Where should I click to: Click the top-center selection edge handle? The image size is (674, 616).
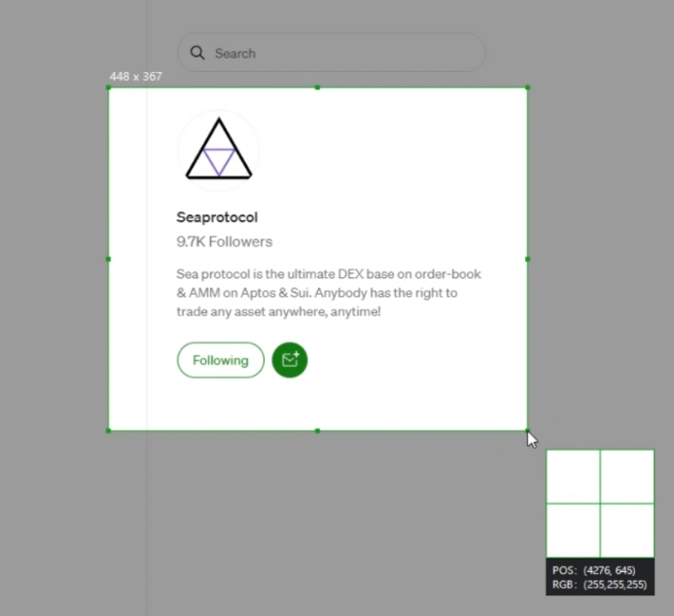coord(317,88)
